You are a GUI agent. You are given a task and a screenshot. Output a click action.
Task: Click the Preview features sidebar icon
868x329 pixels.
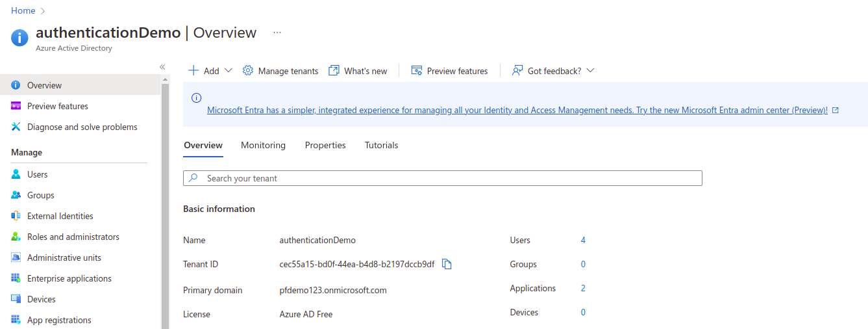click(16, 106)
